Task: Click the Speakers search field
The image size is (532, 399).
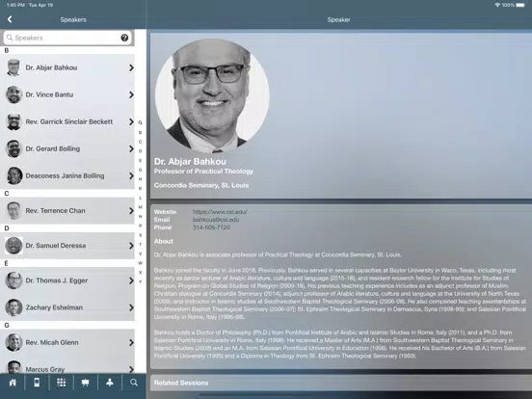Action: click(x=67, y=38)
